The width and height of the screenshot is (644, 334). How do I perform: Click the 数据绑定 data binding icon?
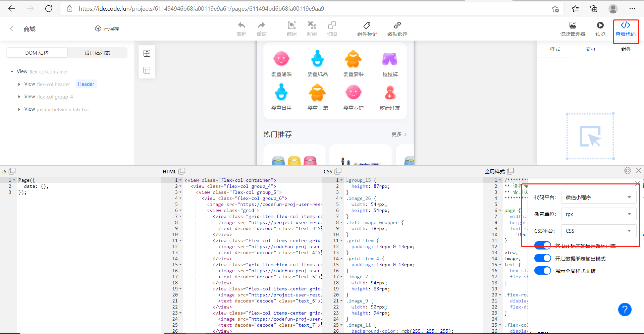pos(397,29)
